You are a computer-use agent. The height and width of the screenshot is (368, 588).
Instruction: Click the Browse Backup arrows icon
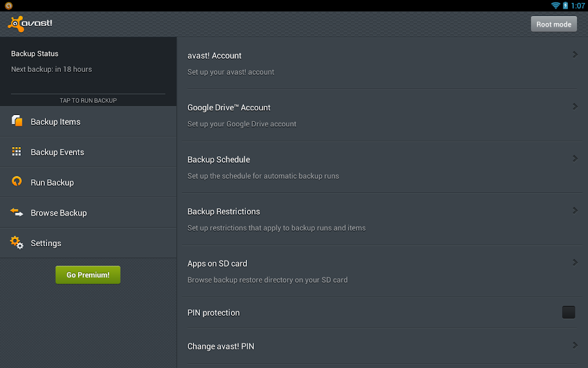pyautogui.click(x=17, y=212)
